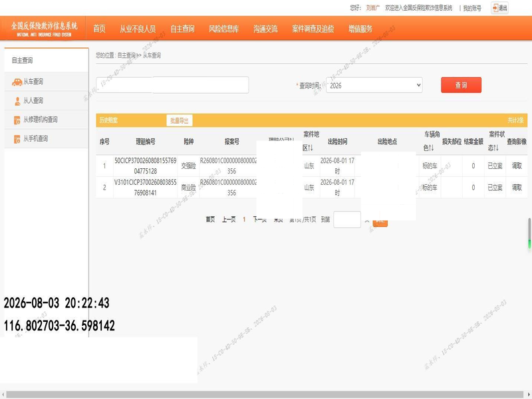
Task: Click the horizontal scrollbar's right arrow
Action: click(x=529, y=394)
